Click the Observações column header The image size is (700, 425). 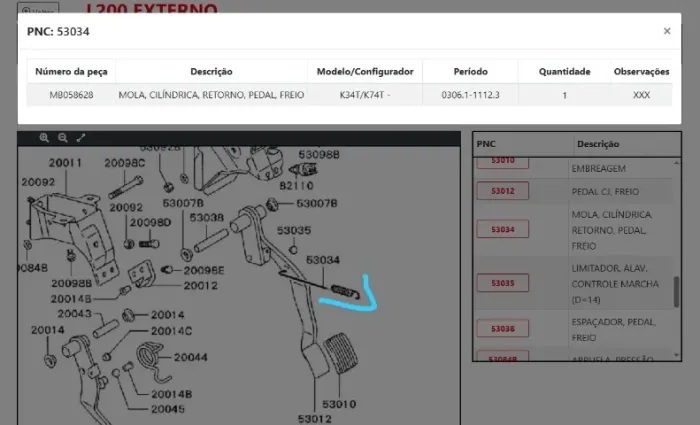[641, 72]
